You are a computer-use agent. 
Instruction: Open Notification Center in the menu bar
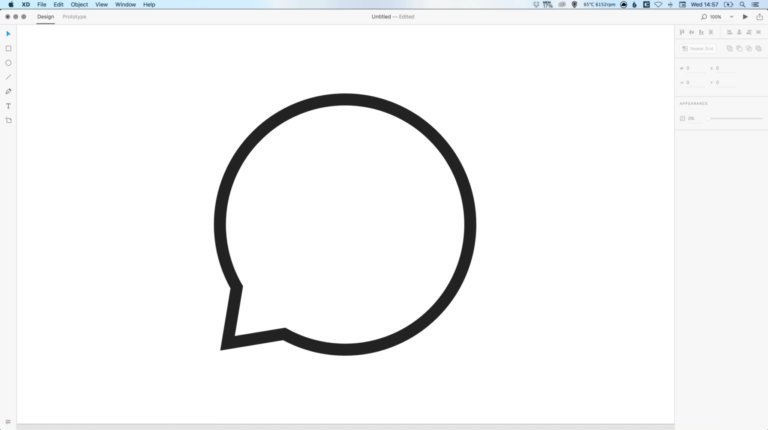[756, 4]
